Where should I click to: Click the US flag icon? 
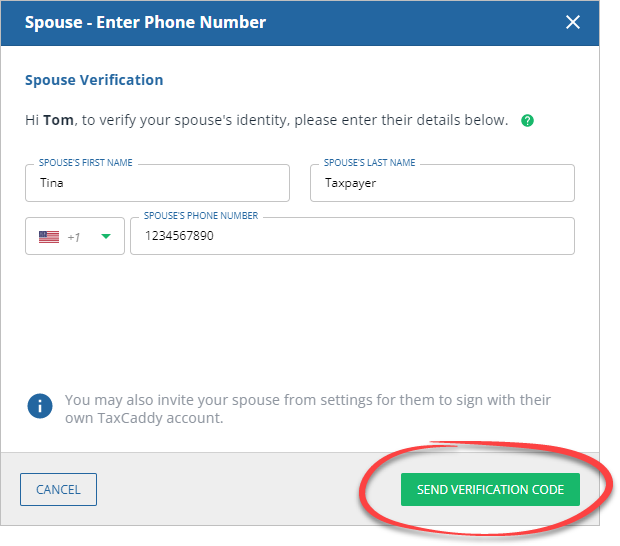coord(49,237)
